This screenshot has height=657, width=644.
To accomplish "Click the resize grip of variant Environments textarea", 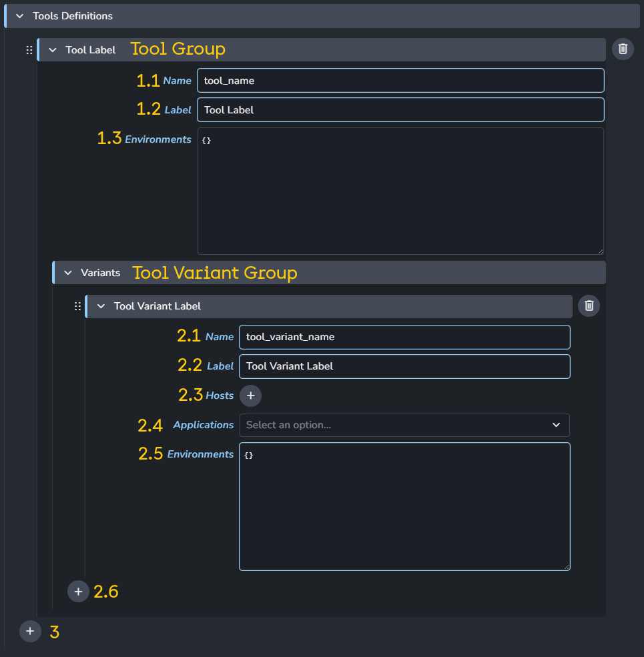I will tap(566, 566).
